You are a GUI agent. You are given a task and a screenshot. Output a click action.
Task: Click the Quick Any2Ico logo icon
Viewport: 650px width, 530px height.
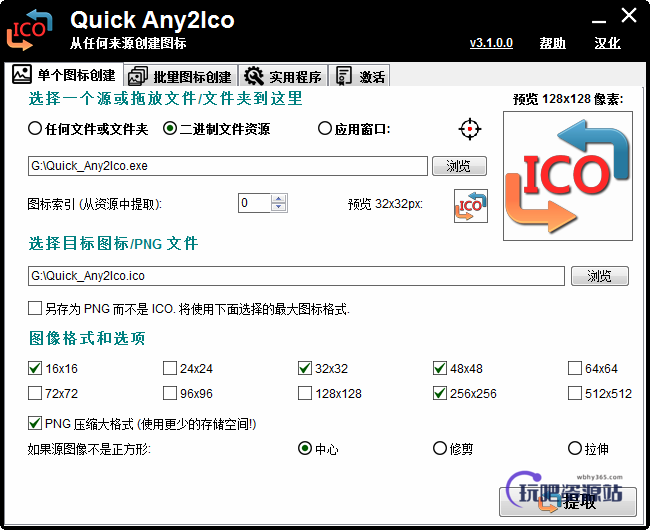(x=29, y=30)
